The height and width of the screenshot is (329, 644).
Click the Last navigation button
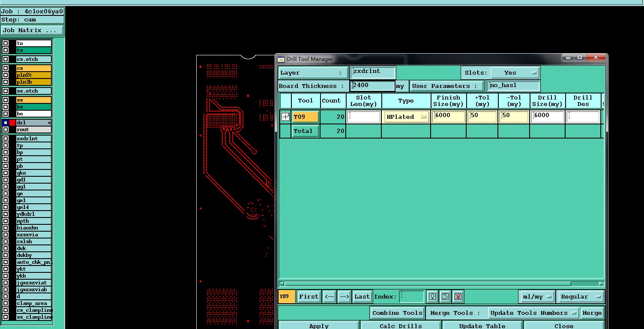[362, 296]
